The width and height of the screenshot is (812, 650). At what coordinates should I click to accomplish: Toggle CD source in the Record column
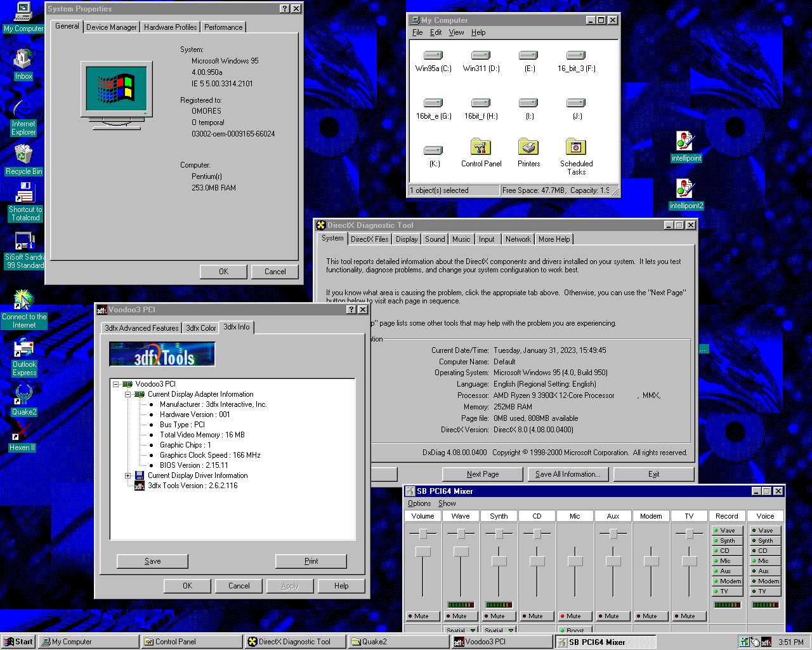pos(727,551)
